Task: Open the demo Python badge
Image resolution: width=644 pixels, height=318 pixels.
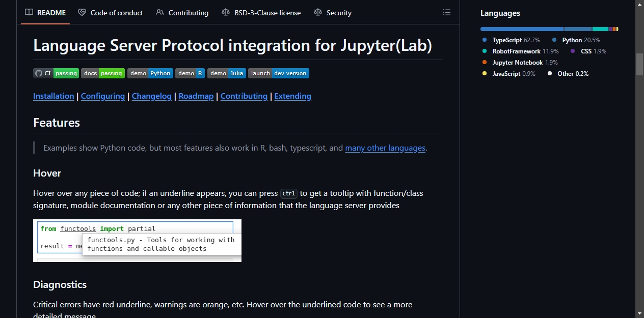Action: [x=150, y=73]
